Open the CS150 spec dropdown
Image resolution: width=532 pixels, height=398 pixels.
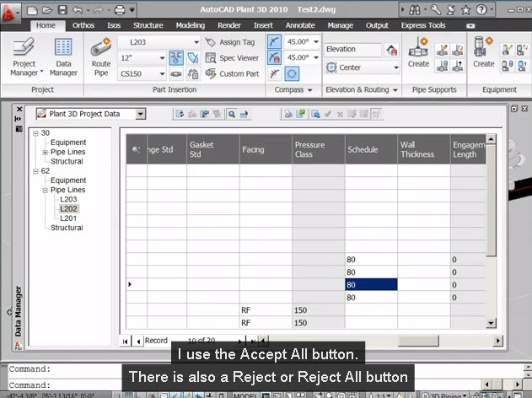(162, 73)
